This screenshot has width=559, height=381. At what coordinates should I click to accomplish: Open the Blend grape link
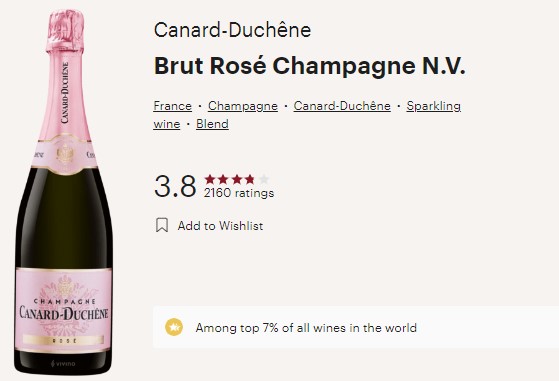pos(212,124)
